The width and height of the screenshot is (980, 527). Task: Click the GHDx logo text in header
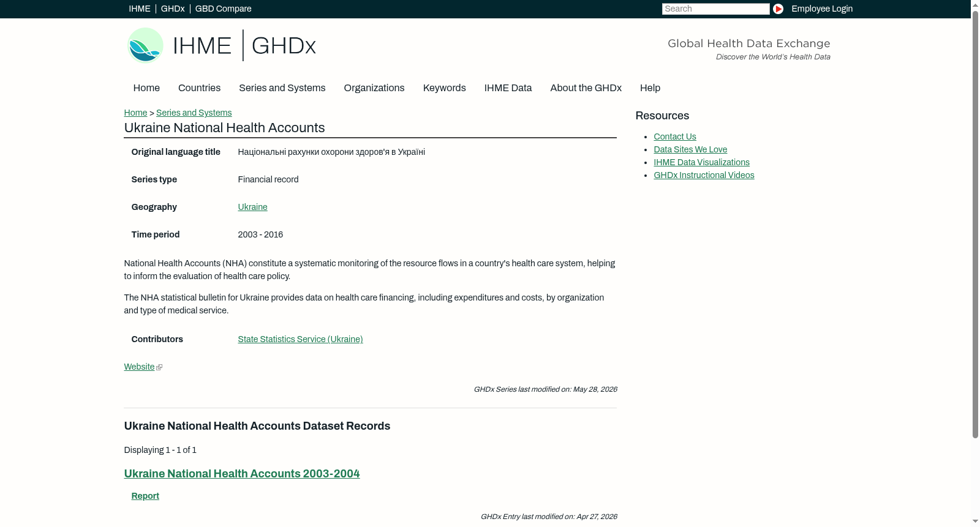pos(284,46)
